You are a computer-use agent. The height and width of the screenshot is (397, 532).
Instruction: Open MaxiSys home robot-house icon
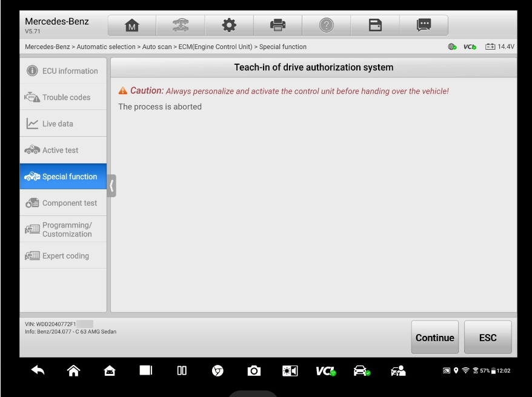(110, 371)
